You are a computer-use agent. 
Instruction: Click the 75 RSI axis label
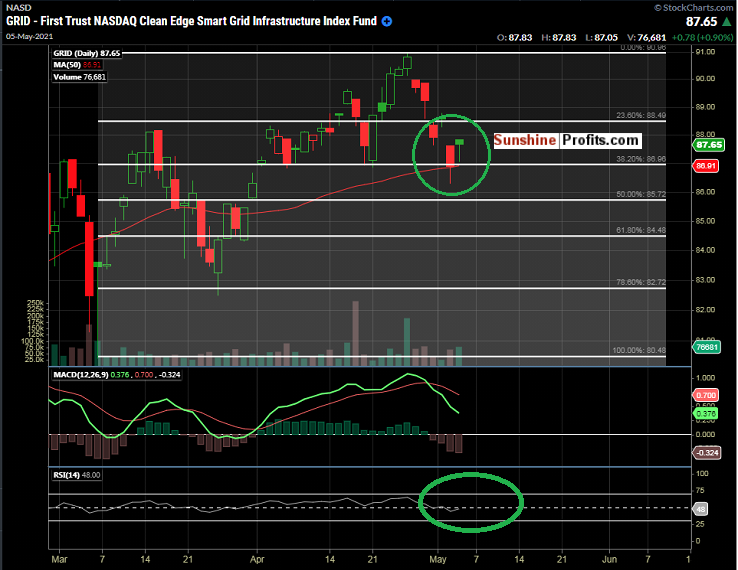pyautogui.click(x=700, y=490)
